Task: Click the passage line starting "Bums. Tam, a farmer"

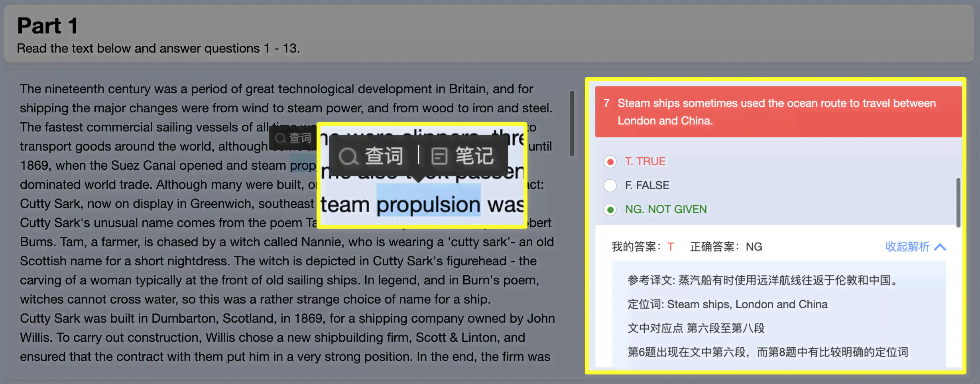Action: coord(287,242)
